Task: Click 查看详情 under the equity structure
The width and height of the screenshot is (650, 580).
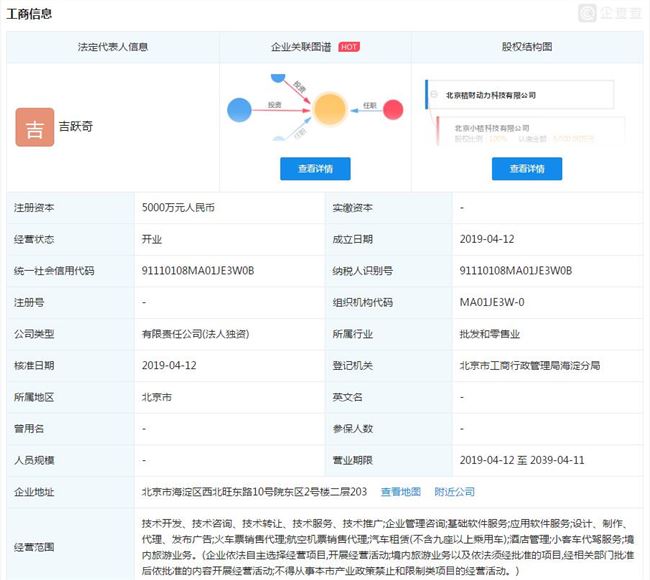Action: point(527,169)
